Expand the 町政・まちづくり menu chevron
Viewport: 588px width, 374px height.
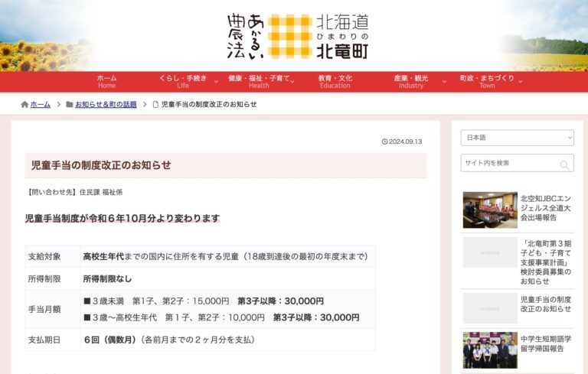click(521, 81)
